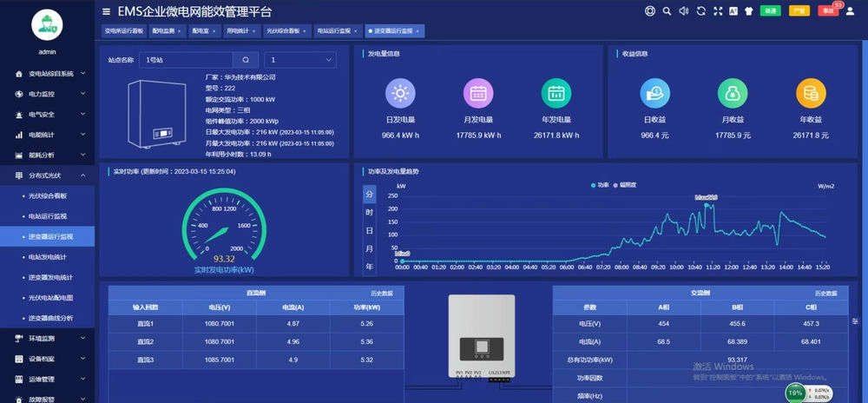Mute the alarm sound speaker icon
The image size is (868, 403).
[683, 11]
